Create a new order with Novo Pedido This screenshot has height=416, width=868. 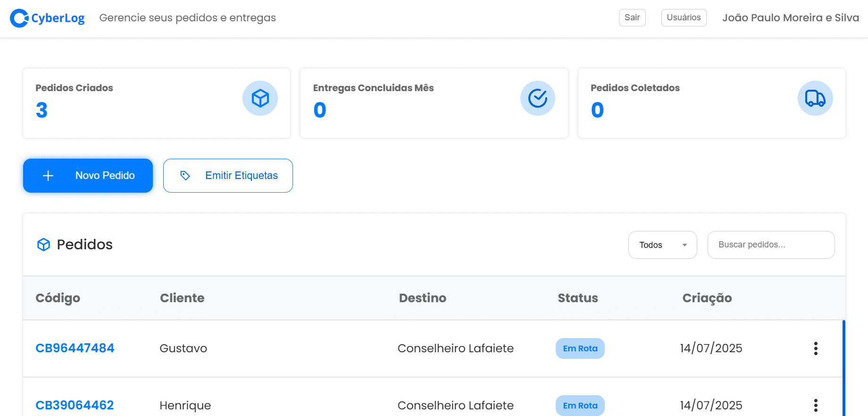pyautogui.click(x=88, y=176)
